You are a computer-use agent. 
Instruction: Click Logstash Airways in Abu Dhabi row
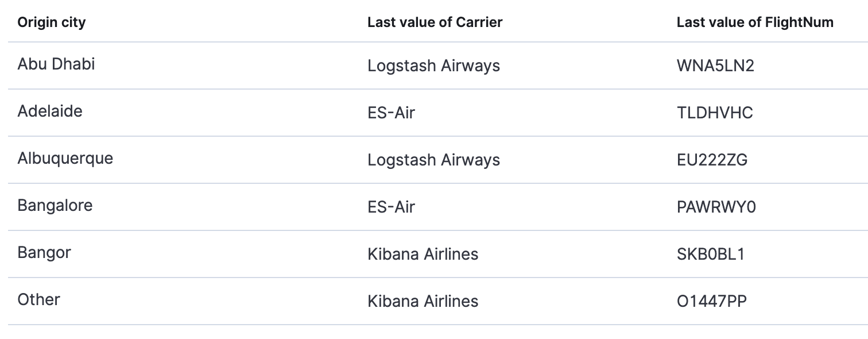433,66
